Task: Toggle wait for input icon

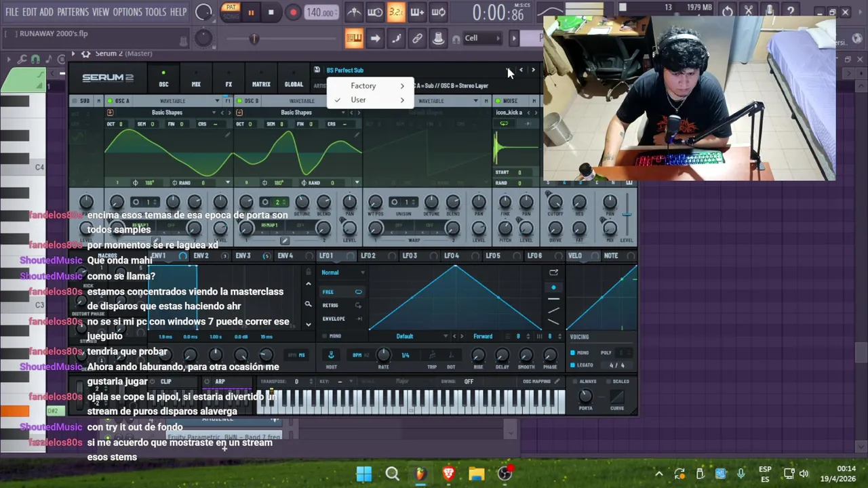Action: (x=375, y=12)
